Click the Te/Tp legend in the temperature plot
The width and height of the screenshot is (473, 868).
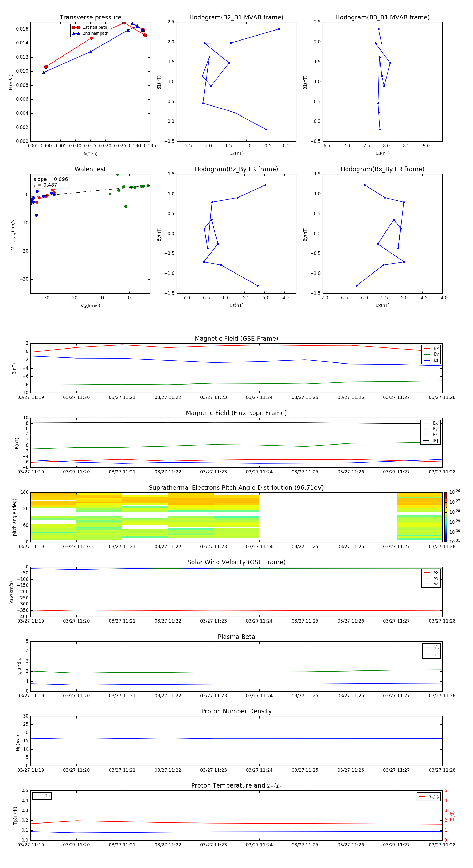click(x=429, y=796)
